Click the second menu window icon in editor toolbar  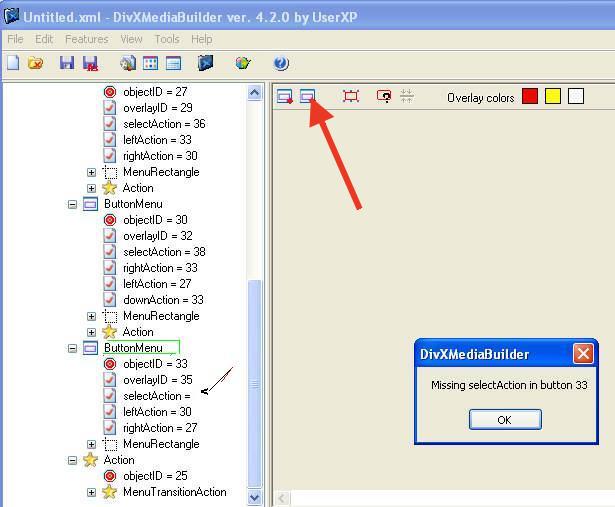[x=308, y=96]
